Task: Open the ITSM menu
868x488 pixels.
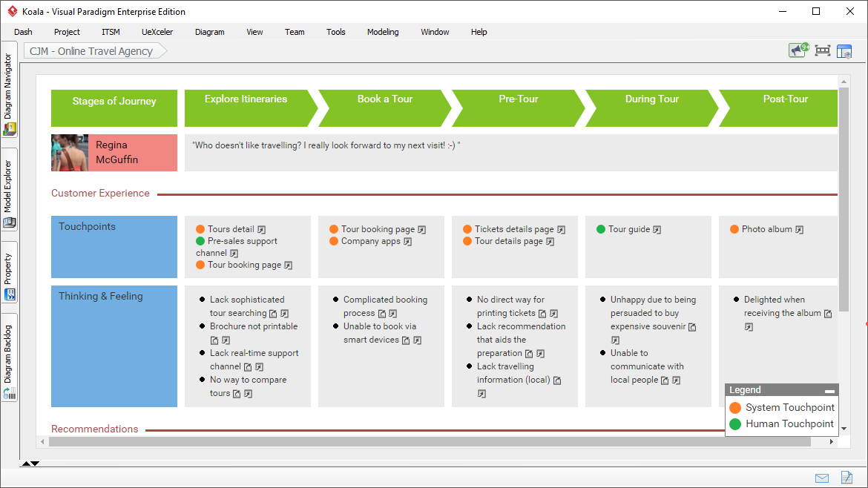Action: tap(111, 32)
